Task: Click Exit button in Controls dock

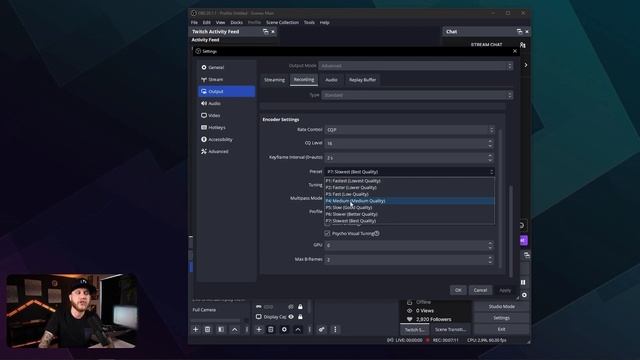Action: coord(501,329)
